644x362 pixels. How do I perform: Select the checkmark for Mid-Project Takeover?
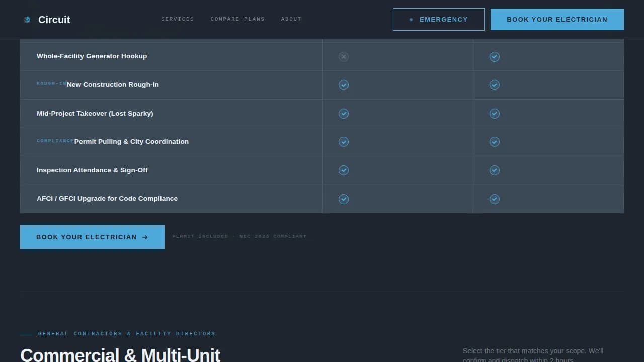coord(343,114)
